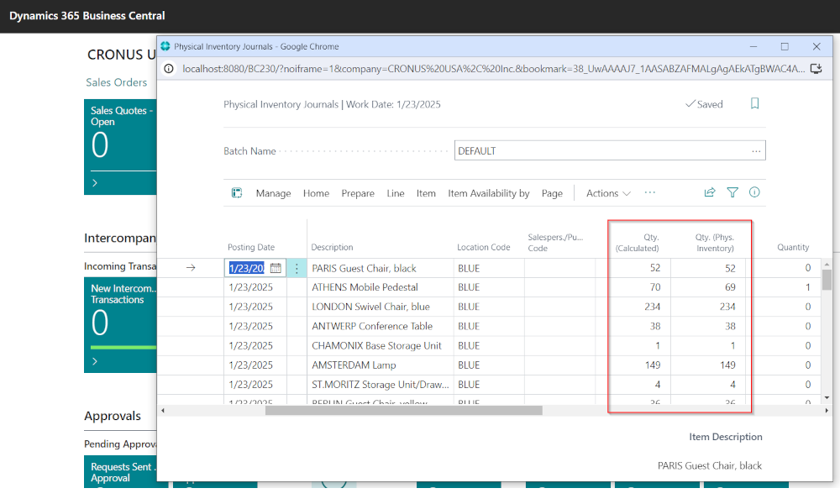The width and height of the screenshot is (840, 504).
Task: Open the Manage menu
Action: (x=273, y=193)
